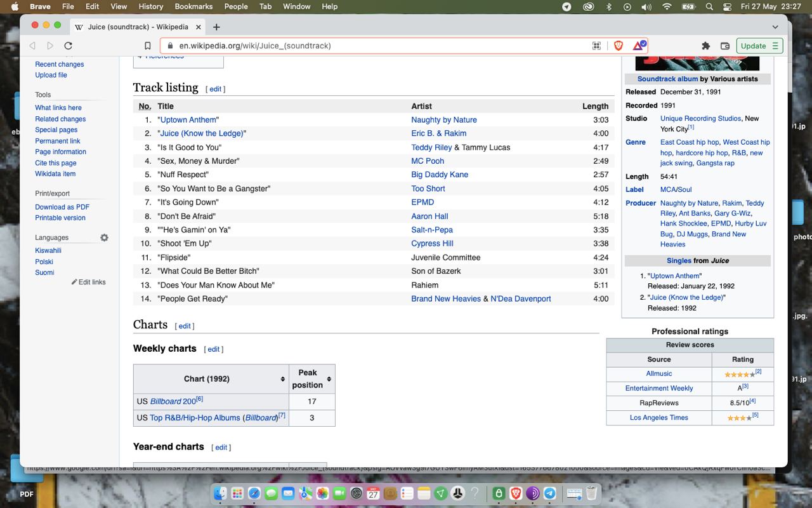This screenshot has height=508, width=812.
Task: Open the Extensions puzzle piece icon
Action: (705, 46)
